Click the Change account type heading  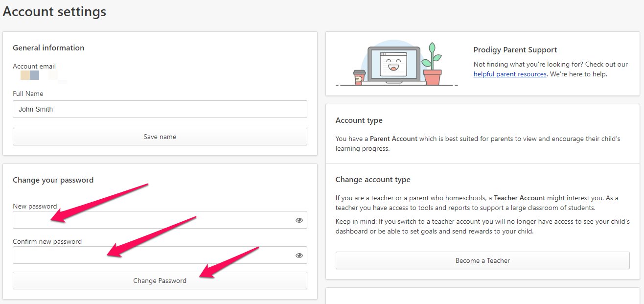[x=373, y=180]
